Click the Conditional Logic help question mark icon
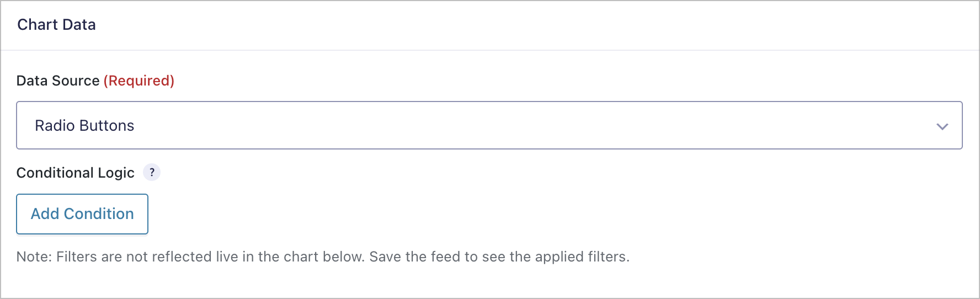Image resolution: width=980 pixels, height=299 pixels. (152, 172)
